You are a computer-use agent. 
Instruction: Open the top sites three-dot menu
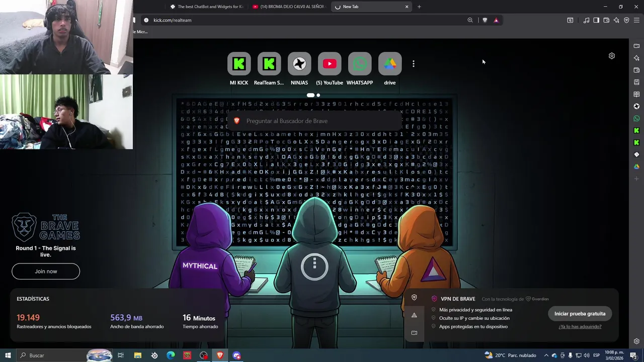(x=414, y=64)
